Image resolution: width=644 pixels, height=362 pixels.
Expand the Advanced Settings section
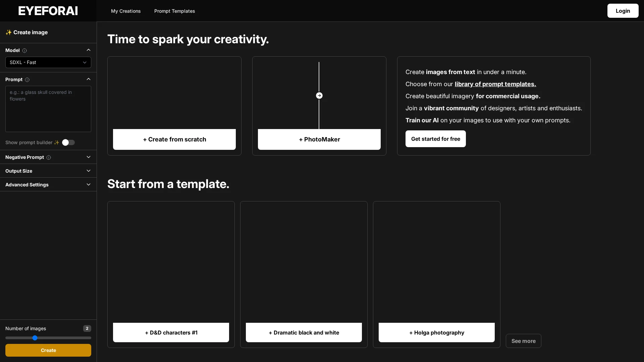pyautogui.click(x=88, y=185)
